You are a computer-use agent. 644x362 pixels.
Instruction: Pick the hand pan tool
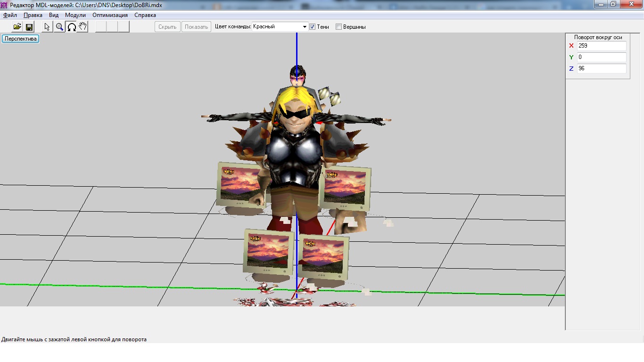click(83, 27)
